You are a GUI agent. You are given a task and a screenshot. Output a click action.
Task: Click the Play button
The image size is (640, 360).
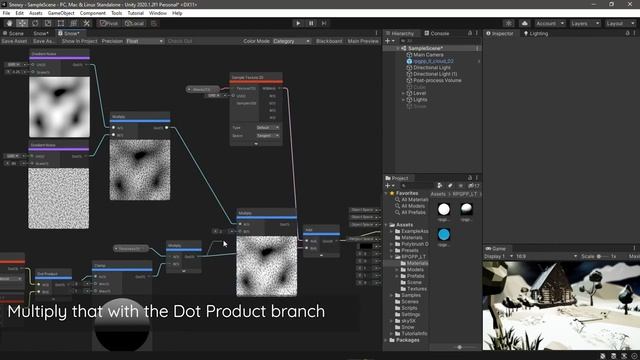[298, 23]
